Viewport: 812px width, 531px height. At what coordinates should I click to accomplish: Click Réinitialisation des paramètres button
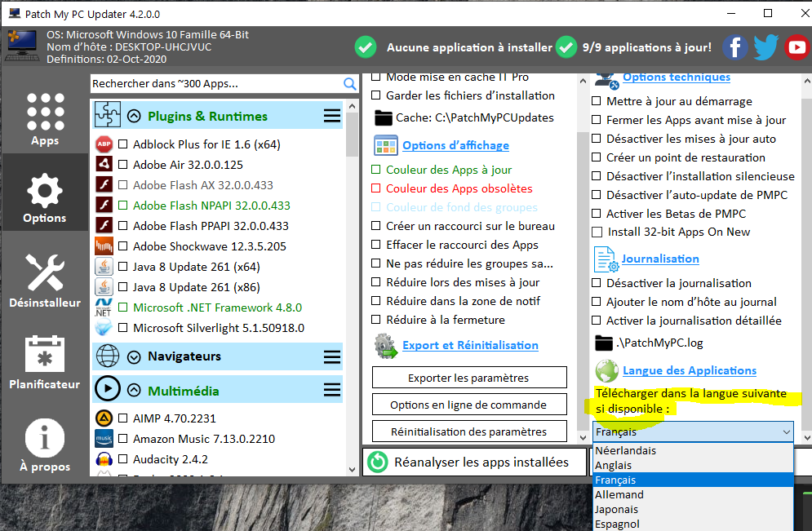(x=469, y=431)
